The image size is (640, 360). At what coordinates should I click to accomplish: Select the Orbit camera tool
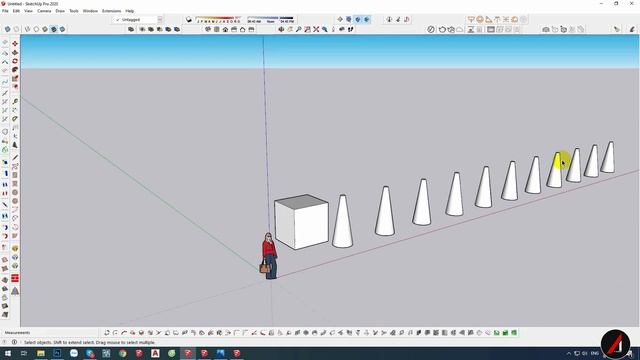pyautogui.click(x=281, y=29)
